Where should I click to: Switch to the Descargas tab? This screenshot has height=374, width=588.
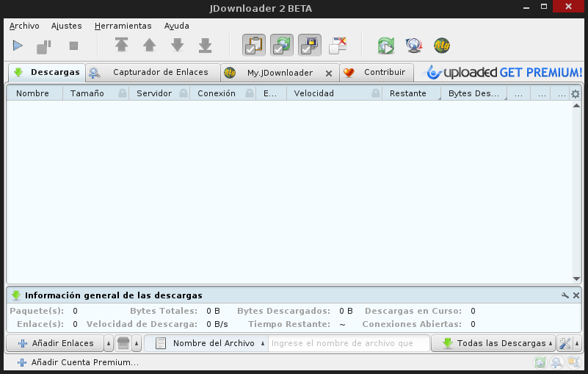click(x=47, y=73)
